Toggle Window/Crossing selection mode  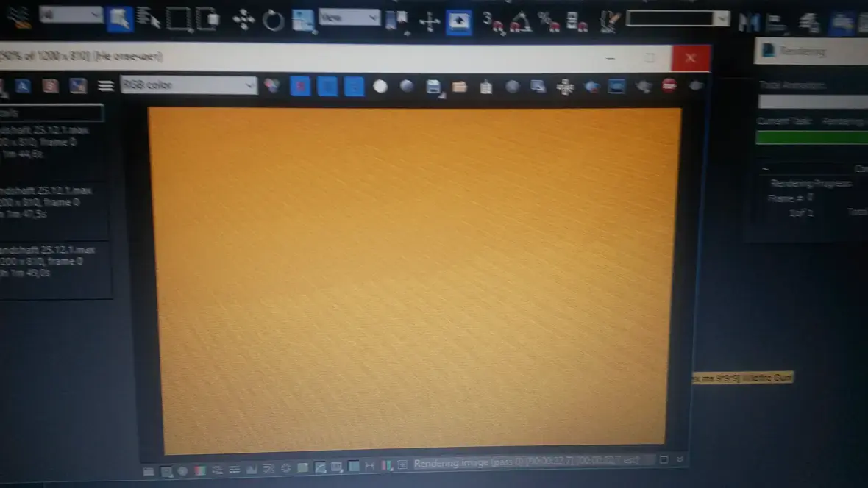[x=208, y=20]
